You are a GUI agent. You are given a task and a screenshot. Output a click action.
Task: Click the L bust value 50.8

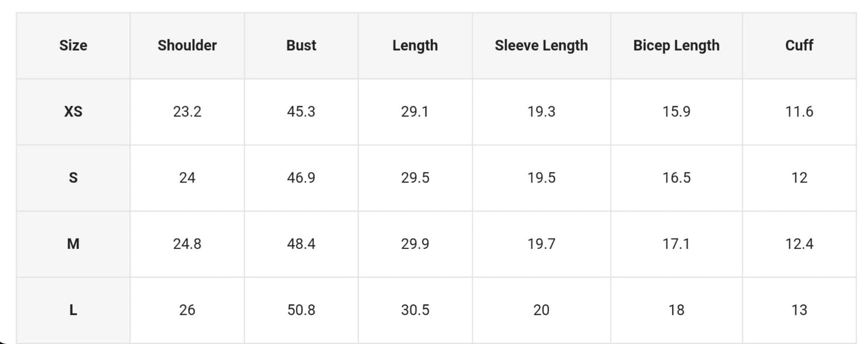pos(301,310)
